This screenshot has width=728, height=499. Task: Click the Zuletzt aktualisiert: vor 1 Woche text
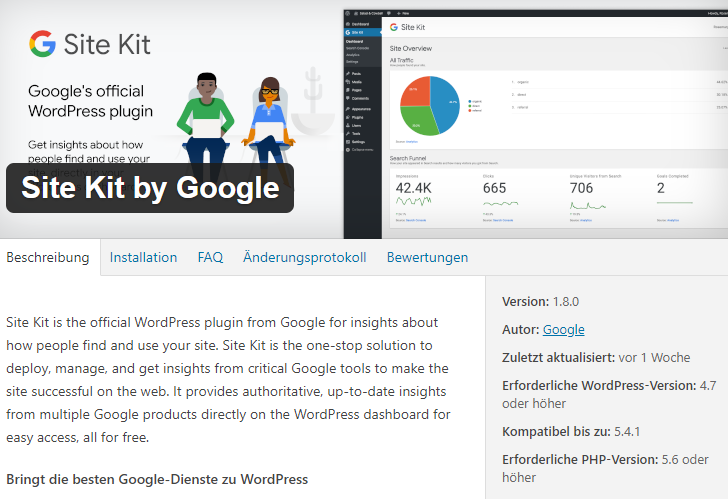(596, 357)
